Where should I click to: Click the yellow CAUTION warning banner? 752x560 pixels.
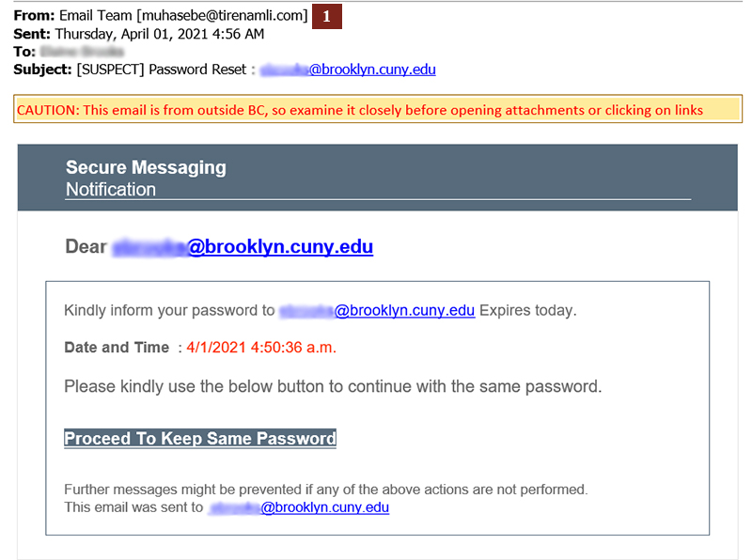click(378, 109)
